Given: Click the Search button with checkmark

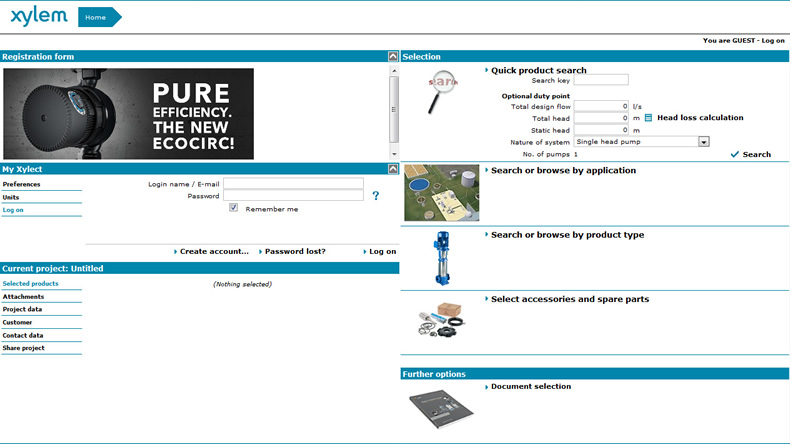Looking at the screenshot, I should coord(751,154).
